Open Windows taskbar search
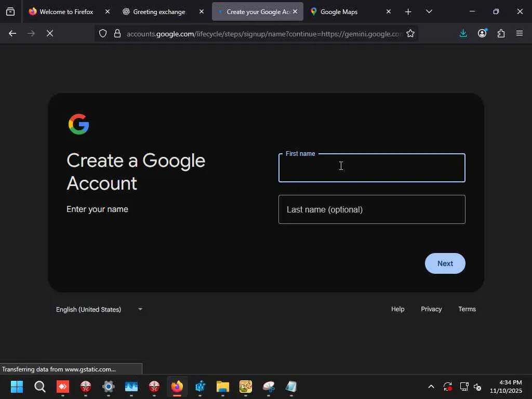This screenshot has width=532, height=399. (x=39, y=387)
